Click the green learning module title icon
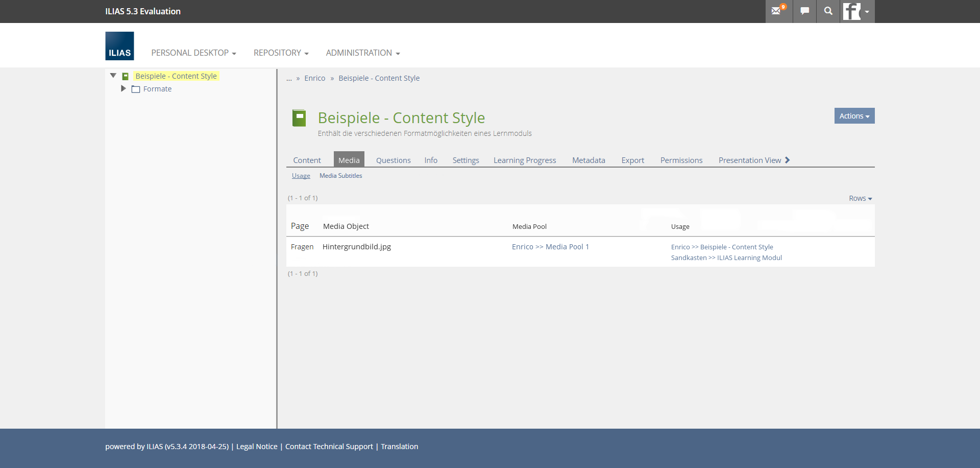Viewport: 980px width, 468px height. (299, 118)
